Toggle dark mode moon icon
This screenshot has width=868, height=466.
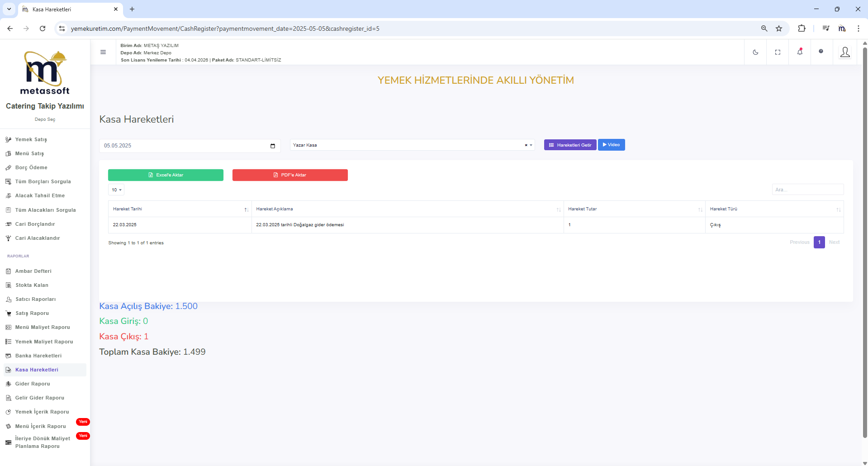755,52
